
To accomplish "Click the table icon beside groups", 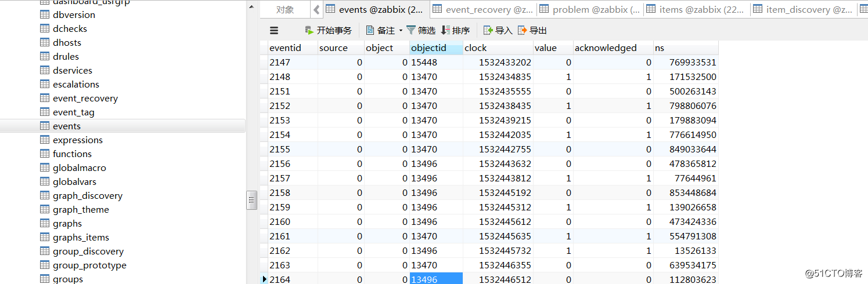I will coord(45,279).
